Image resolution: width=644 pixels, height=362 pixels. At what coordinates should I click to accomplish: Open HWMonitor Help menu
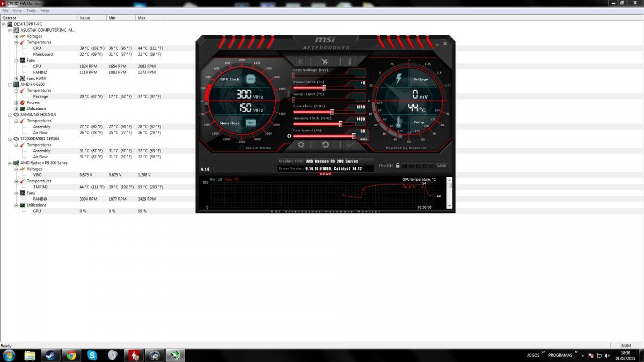(45, 11)
